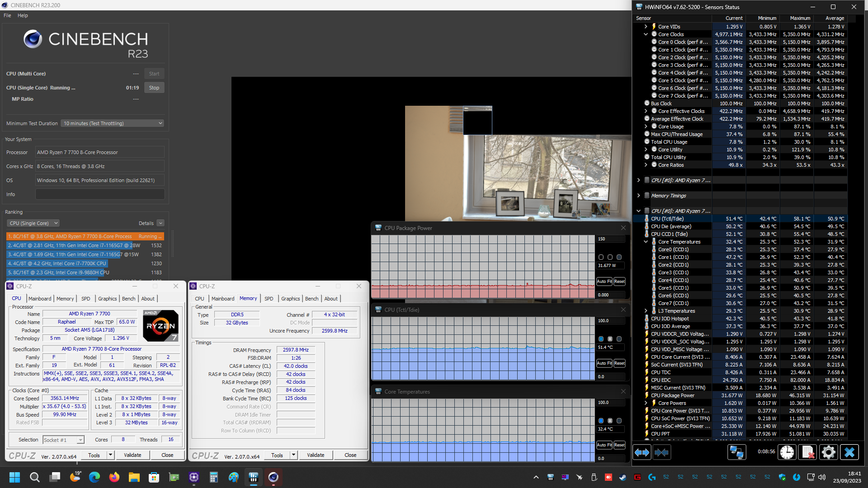The height and width of the screenshot is (488, 868).
Task: Select third color toggle in CPU Package Power graph
Action: (619, 257)
